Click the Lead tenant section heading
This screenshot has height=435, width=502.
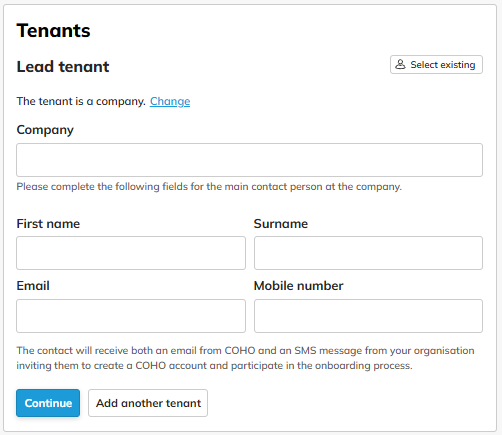click(x=63, y=66)
